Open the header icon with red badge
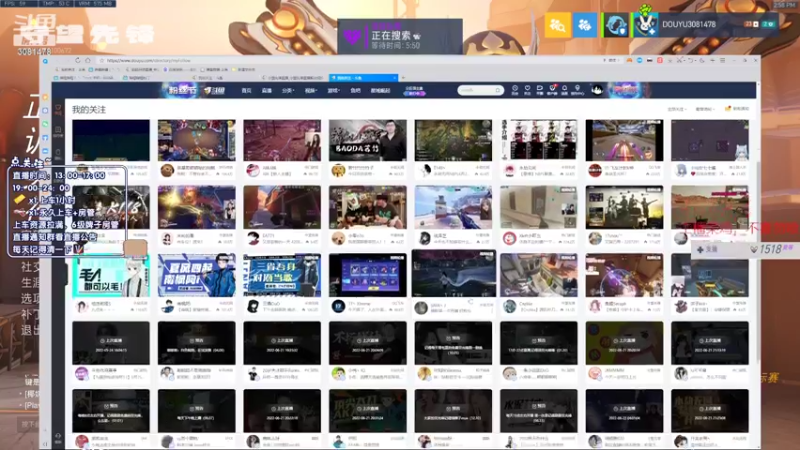The image size is (800, 450). pyautogui.click(x=552, y=90)
